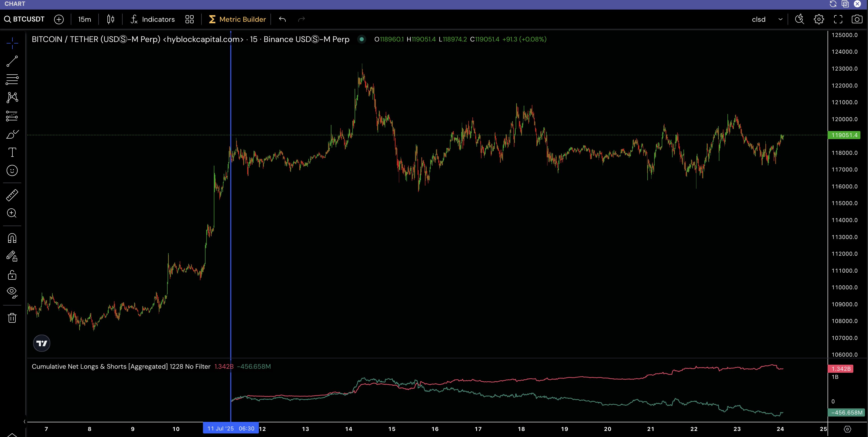Click the 11 Jul '25 06:30 time marker
This screenshot has width=868, height=437.
click(x=231, y=429)
